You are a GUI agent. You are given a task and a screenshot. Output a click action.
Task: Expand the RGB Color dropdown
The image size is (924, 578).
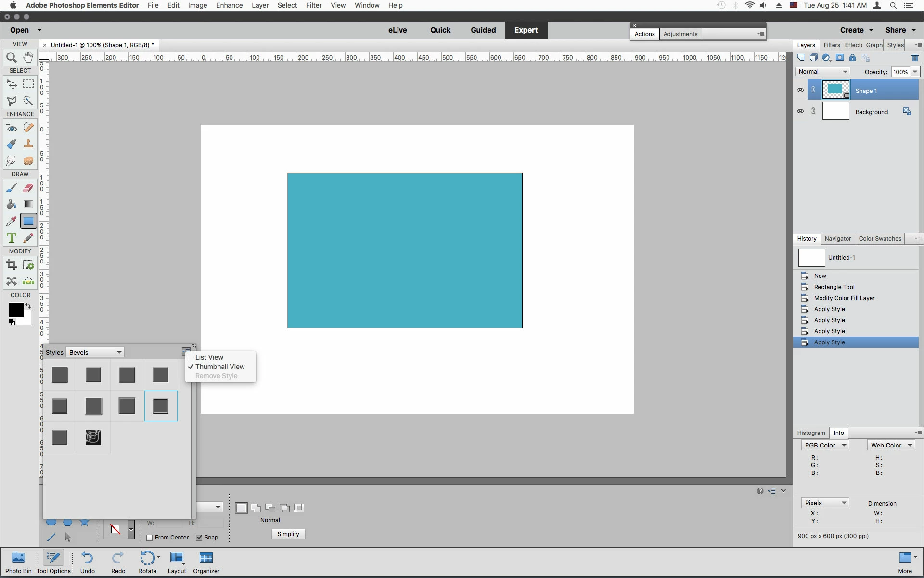(x=824, y=445)
